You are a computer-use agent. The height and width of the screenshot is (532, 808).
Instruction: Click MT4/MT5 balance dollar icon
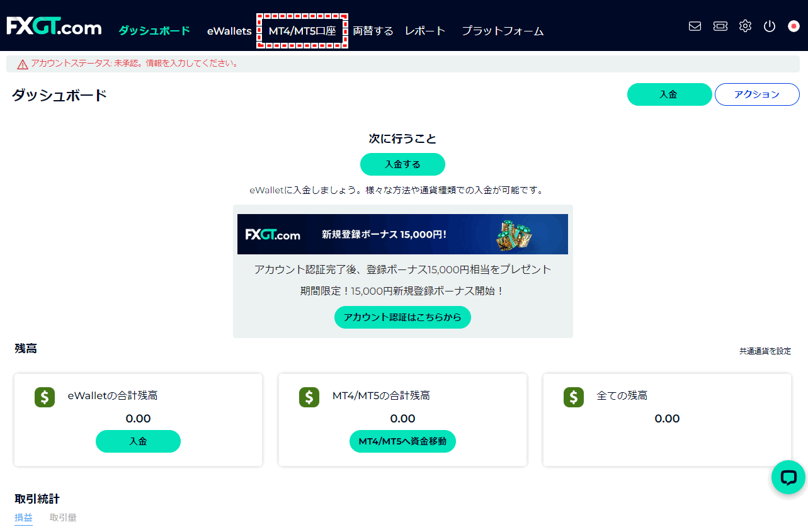click(x=309, y=397)
